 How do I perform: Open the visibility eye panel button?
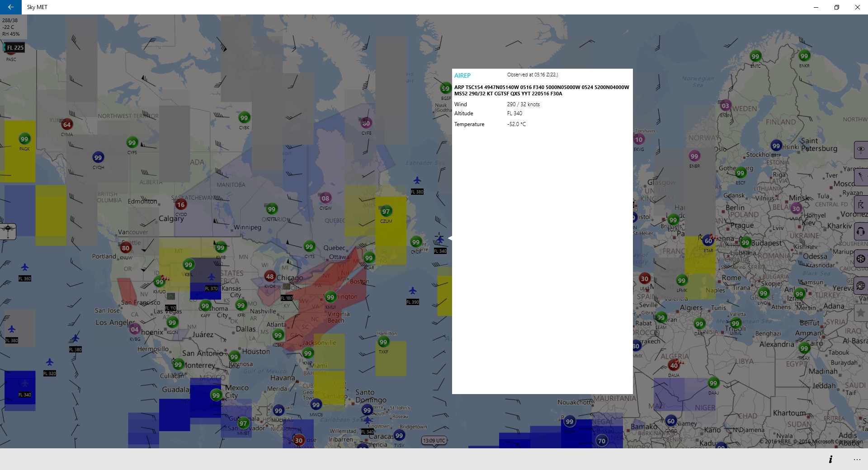tap(861, 150)
